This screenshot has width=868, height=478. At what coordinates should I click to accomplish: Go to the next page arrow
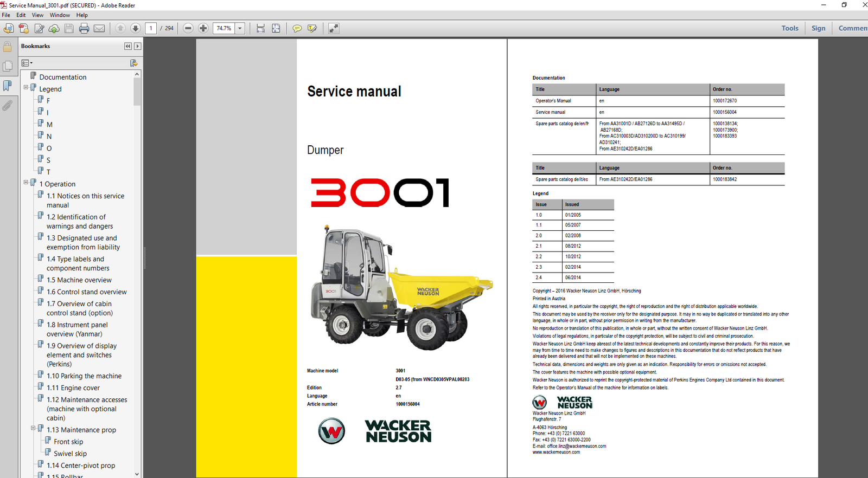[x=136, y=28]
